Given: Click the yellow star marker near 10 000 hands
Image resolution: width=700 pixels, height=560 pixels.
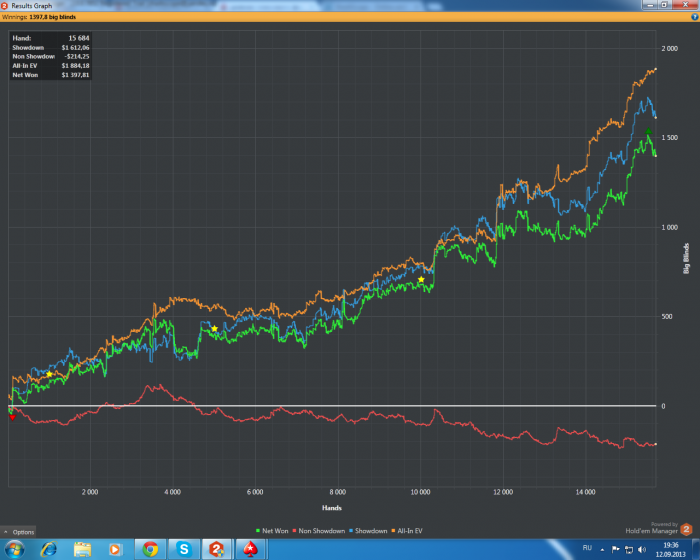Looking at the screenshot, I should pyautogui.click(x=421, y=280).
